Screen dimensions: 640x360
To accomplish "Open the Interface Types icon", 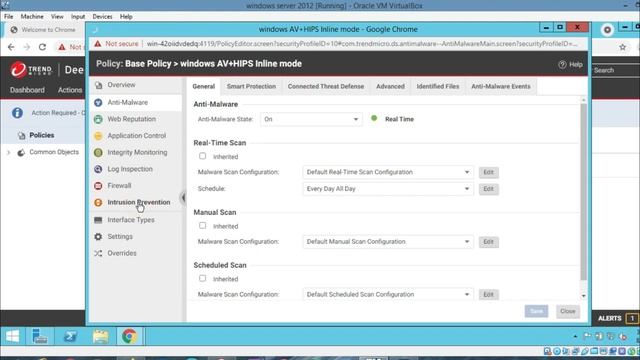I will pyautogui.click(x=98, y=220).
